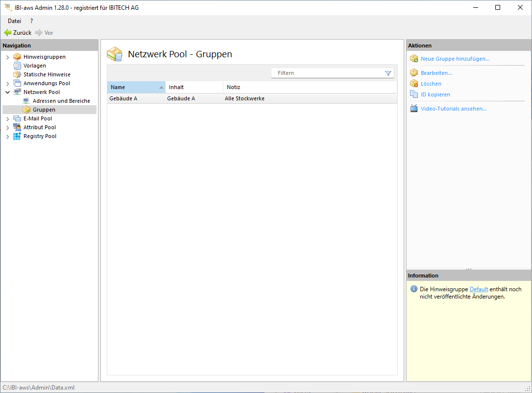Click Neue Gruppe hinzufügen link
532x393 pixels.
455,59
